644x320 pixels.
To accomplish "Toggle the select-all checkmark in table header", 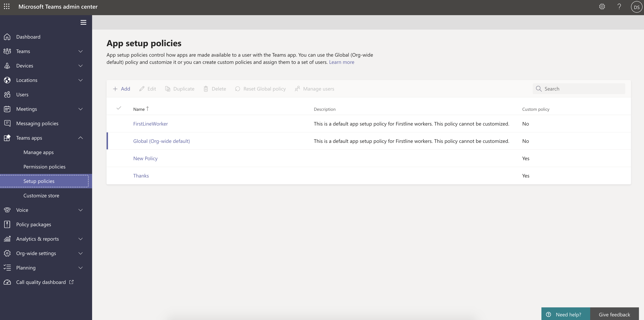I will pyautogui.click(x=119, y=108).
